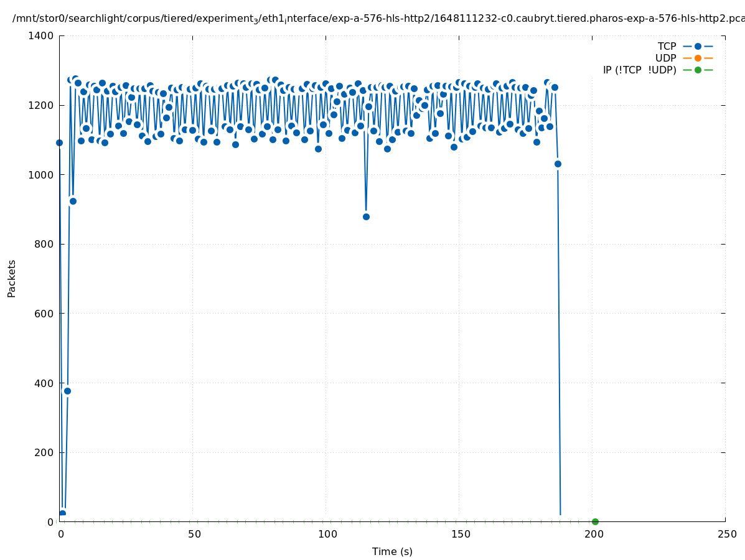
Task: Click the green IP legend marker
Action: 698,70
